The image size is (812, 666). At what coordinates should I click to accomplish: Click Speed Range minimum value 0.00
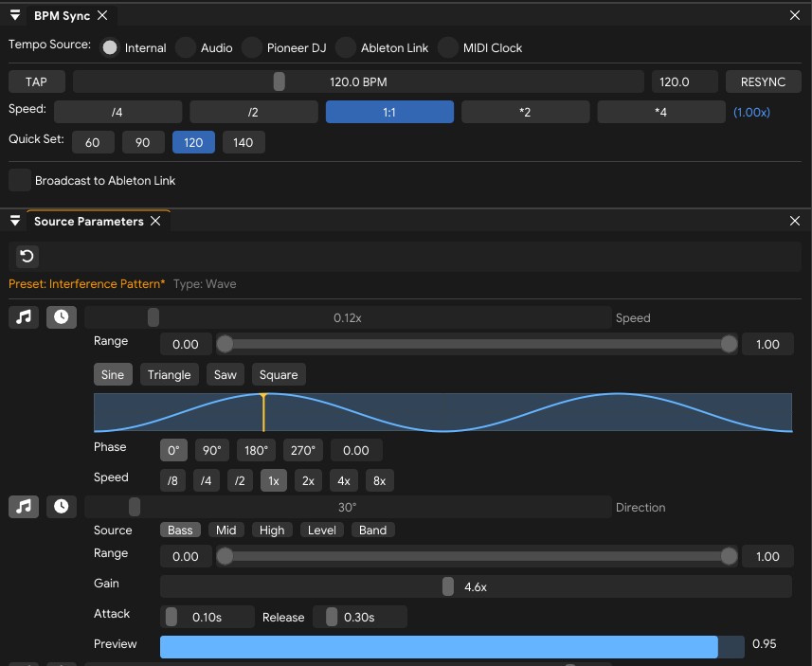click(186, 345)
